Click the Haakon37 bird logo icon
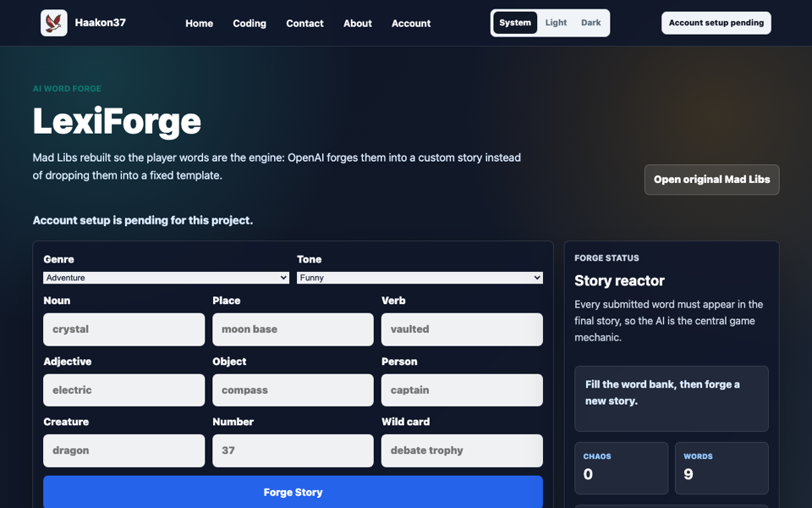 54,23
